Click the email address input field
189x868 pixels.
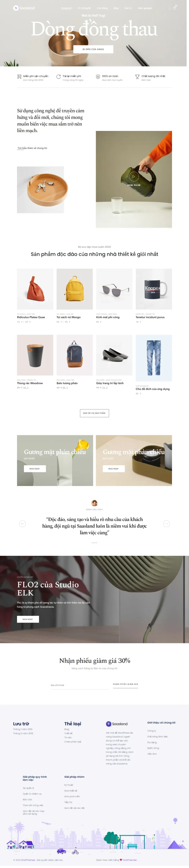point(80,685)
